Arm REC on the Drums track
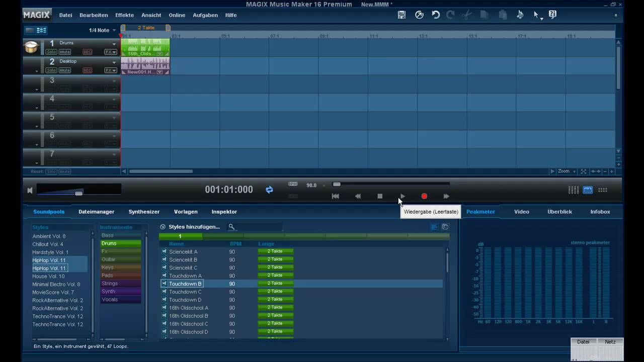Image resolution: width=644 pixels, height=362 pixels. coord(87,52)
